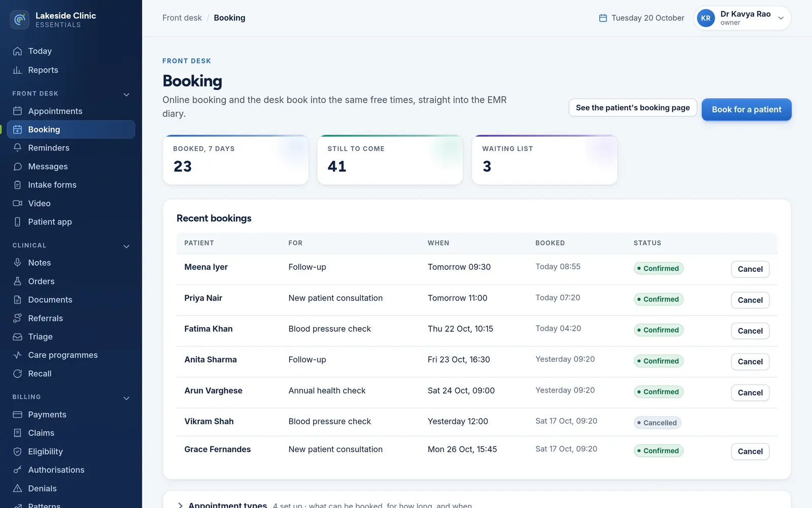Select the Reminders sidebar item
Screen dimensions: 812x508
pyautogui.click(x=71, y=148)
